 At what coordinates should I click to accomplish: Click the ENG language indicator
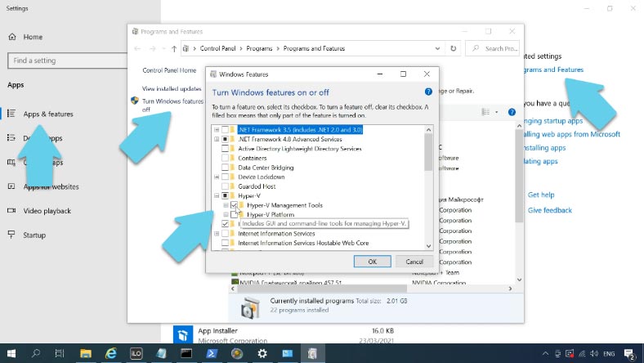coord(609,353)
